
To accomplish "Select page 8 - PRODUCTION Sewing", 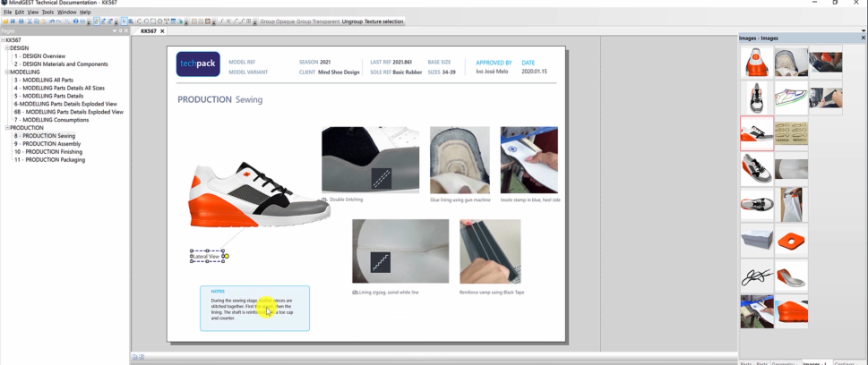I will point(45,135).
